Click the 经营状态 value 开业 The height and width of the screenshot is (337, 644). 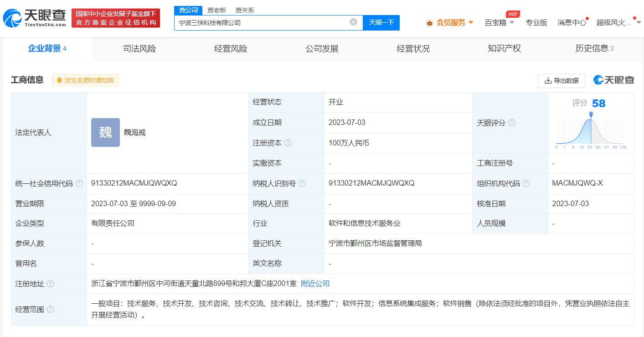click(335, 102)
